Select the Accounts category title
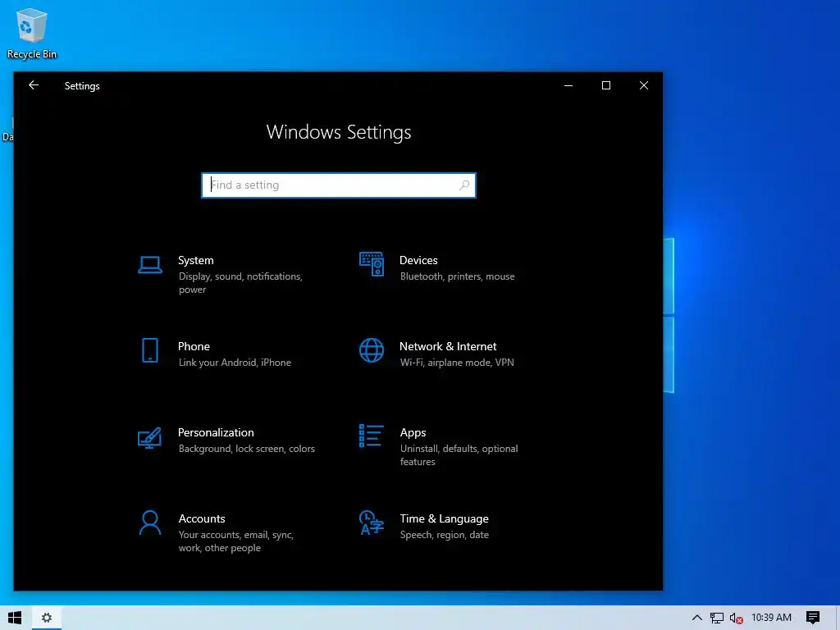840x630 pixels. 202,518
